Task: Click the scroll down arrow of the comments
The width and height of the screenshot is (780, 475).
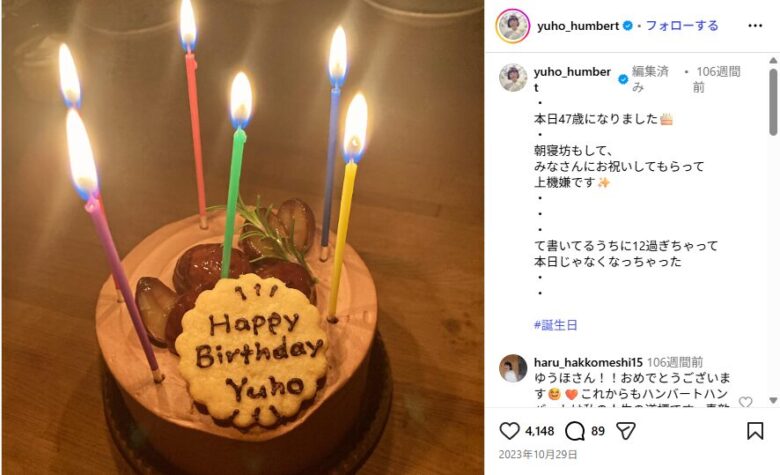Action: click(773, 400)
